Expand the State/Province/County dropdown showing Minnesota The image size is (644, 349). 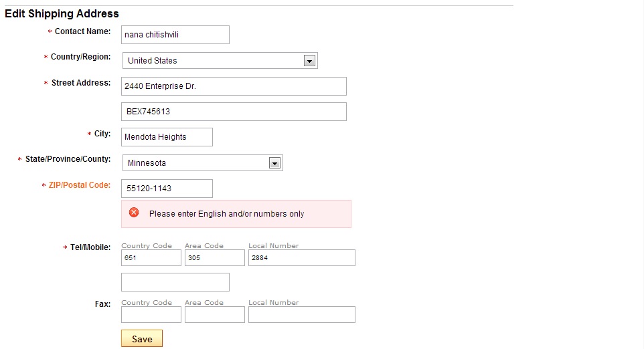click(x=202, y=163)
